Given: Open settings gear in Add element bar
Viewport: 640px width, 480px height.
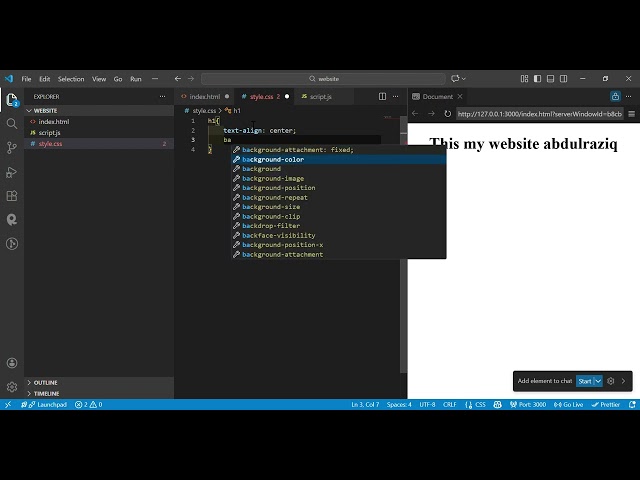Looking at the screenshot, I should click(x=611, y=381).
